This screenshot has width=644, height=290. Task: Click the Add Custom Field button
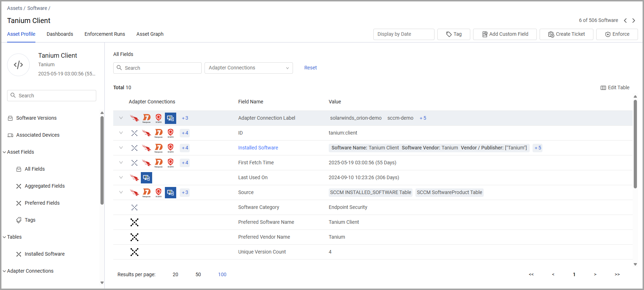click(505, 34)
